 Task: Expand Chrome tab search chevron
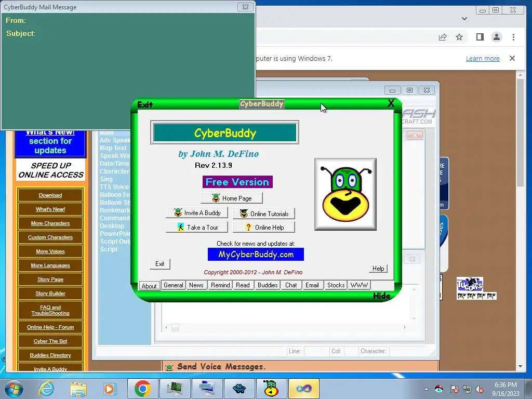click(464, 19)
